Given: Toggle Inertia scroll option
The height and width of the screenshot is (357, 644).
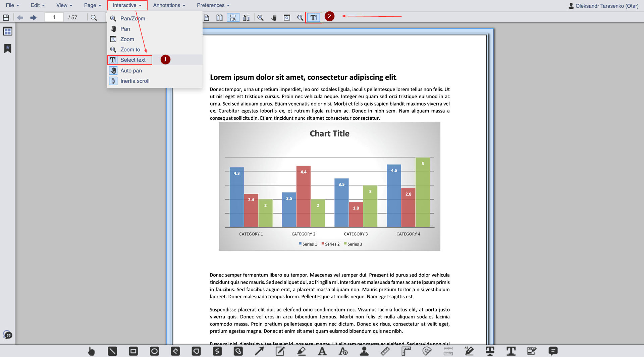Looking at the screenshot, I should (135, 81).
